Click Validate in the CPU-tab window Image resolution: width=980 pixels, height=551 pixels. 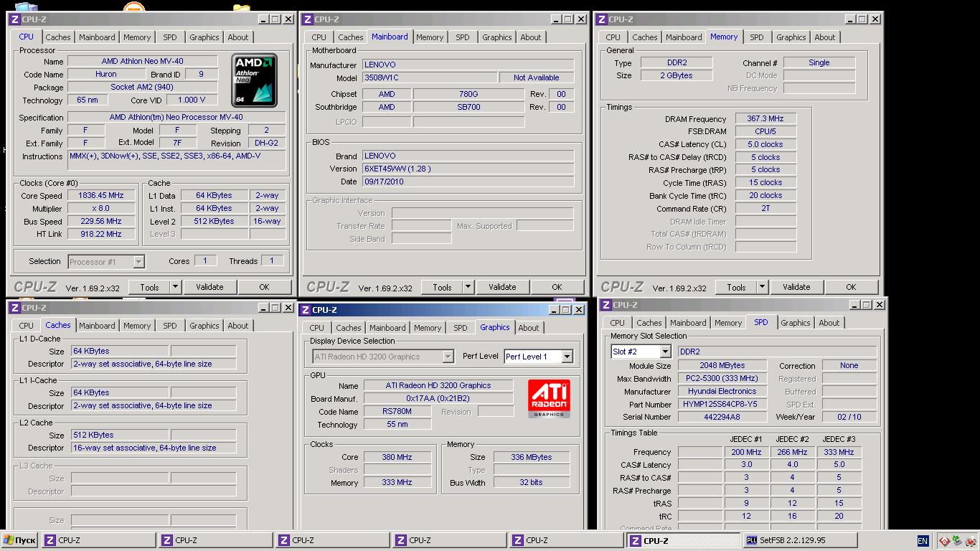tap(209, 287)
